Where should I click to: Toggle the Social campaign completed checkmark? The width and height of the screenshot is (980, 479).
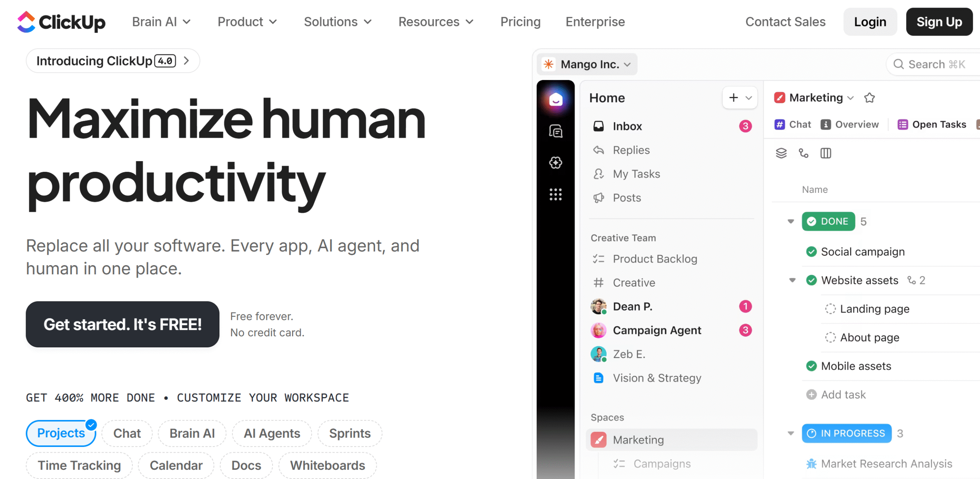[811, 252]
